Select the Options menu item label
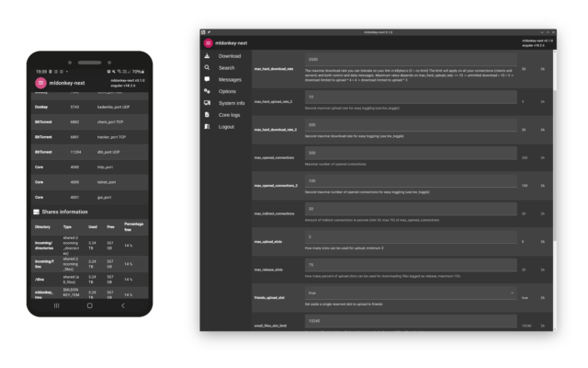This screenshot has width=588, height=368. tap(227, 91)
